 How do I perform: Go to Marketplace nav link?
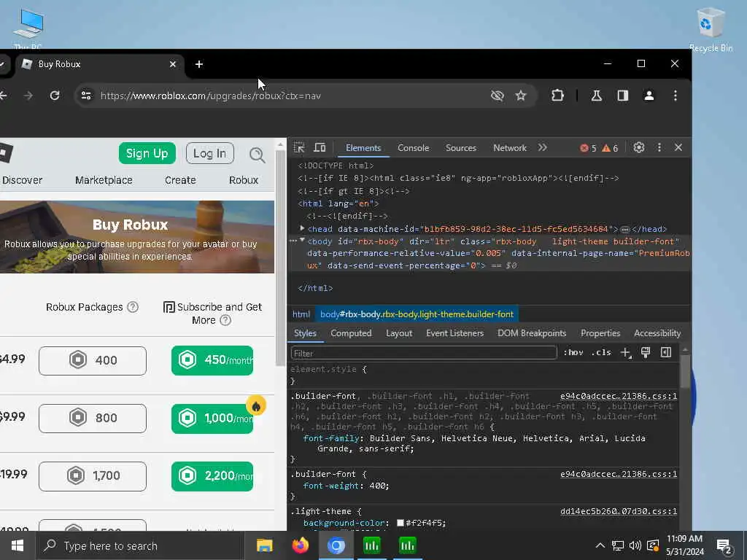pos(104,181)
